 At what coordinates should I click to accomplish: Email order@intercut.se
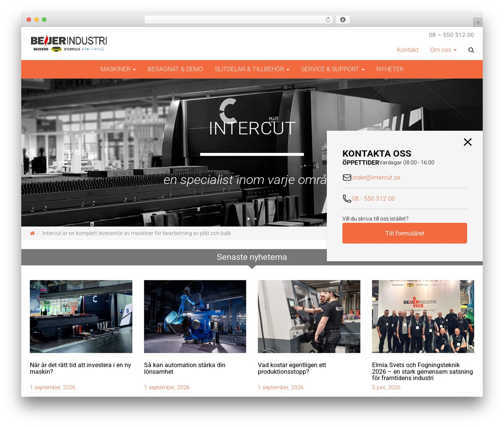pos(376,177)
